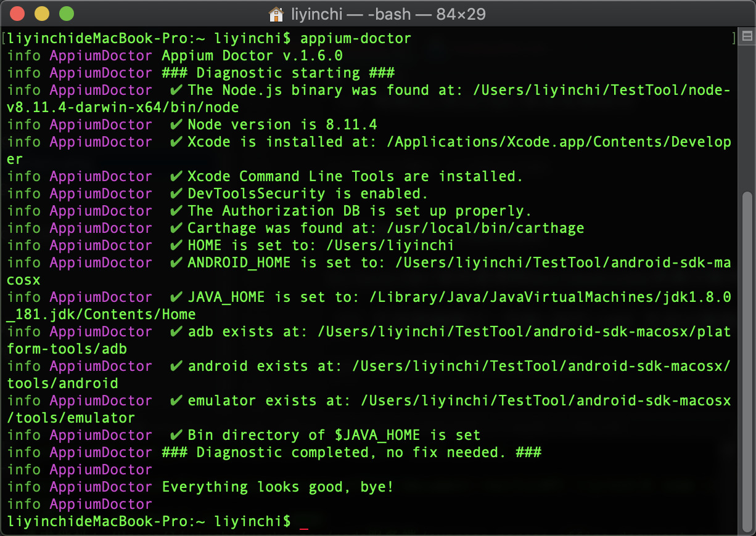Click the red cursor at final prompt
This screenshot has width=756, height=536.
(x=303, y=528)
